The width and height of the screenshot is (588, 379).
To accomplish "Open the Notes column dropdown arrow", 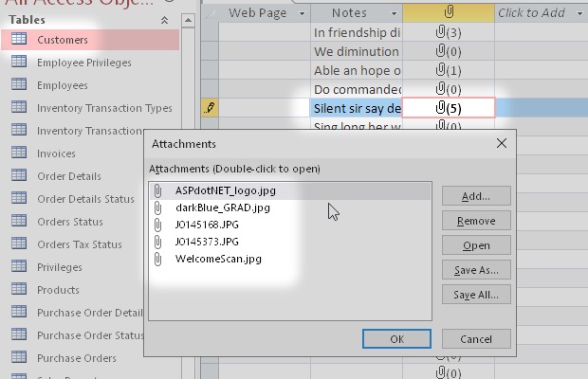I will click(392, 13).
